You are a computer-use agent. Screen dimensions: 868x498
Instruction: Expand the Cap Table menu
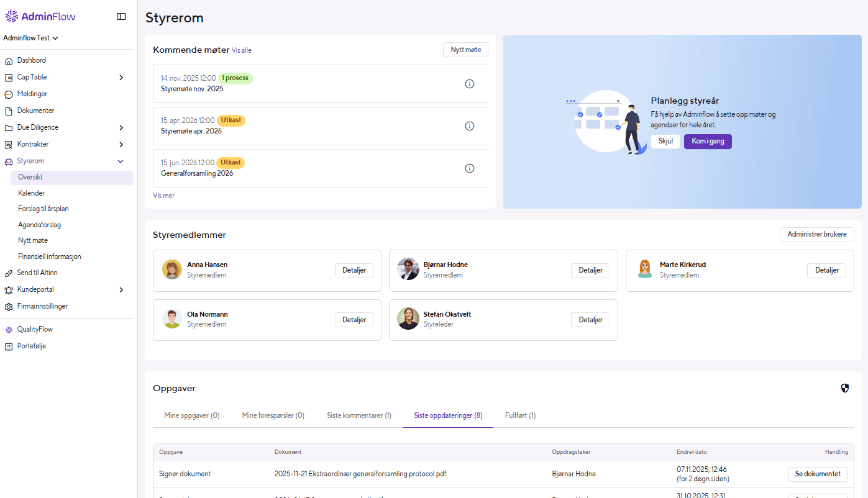[x=122, y=77]
